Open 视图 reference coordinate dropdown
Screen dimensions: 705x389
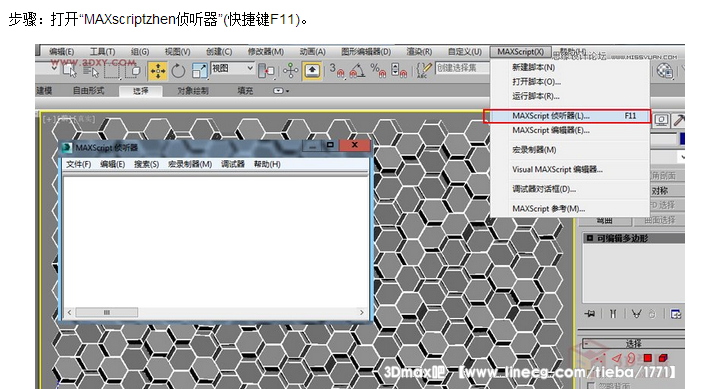coord(232,68)
